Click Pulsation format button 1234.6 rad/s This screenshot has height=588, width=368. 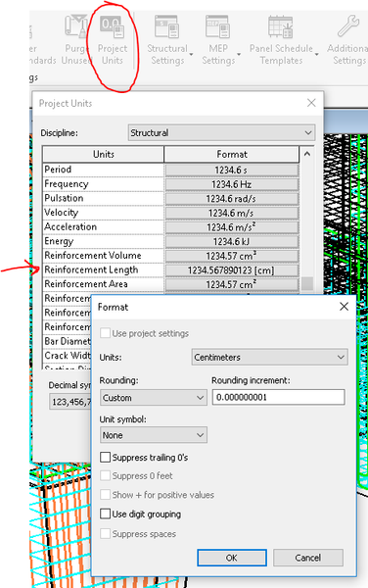[x=232, y=198]
